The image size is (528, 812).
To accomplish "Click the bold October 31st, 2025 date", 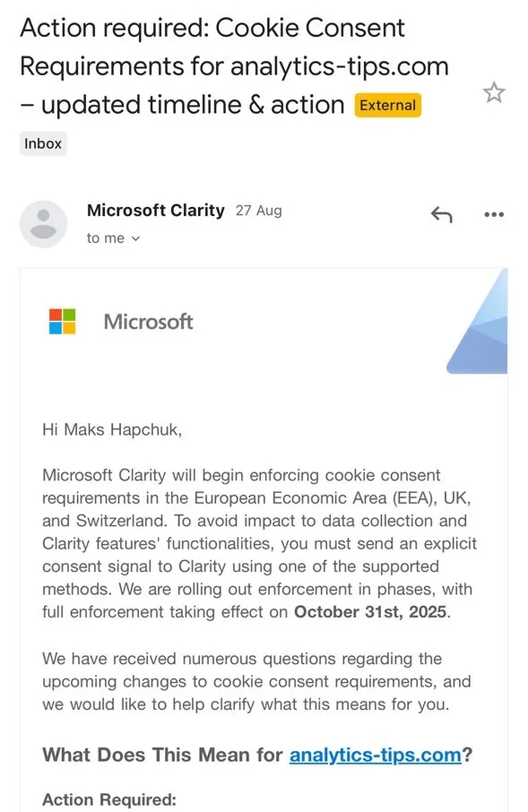I will [370, 611].
